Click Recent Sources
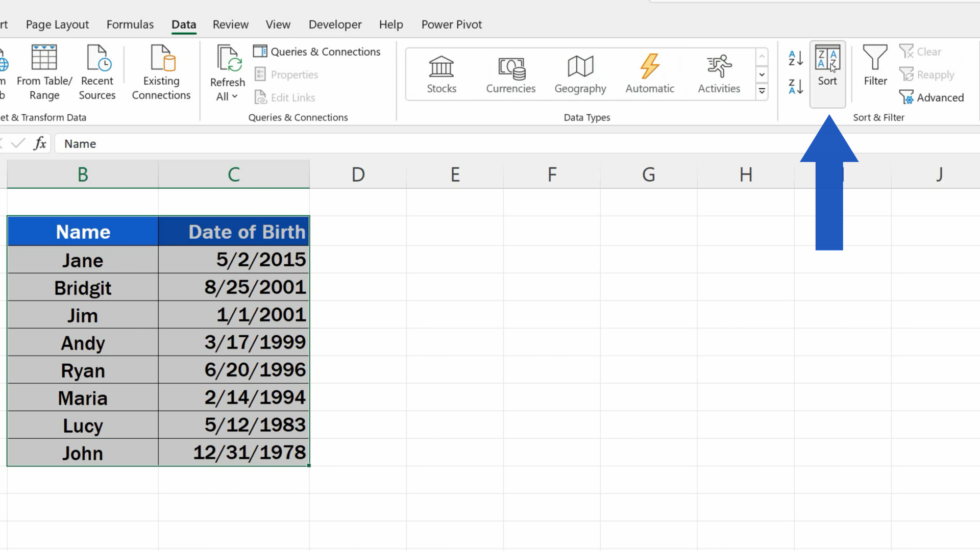The width and height of the screenshot is (980, 551). pyautogui.click(x=97, y=73)
